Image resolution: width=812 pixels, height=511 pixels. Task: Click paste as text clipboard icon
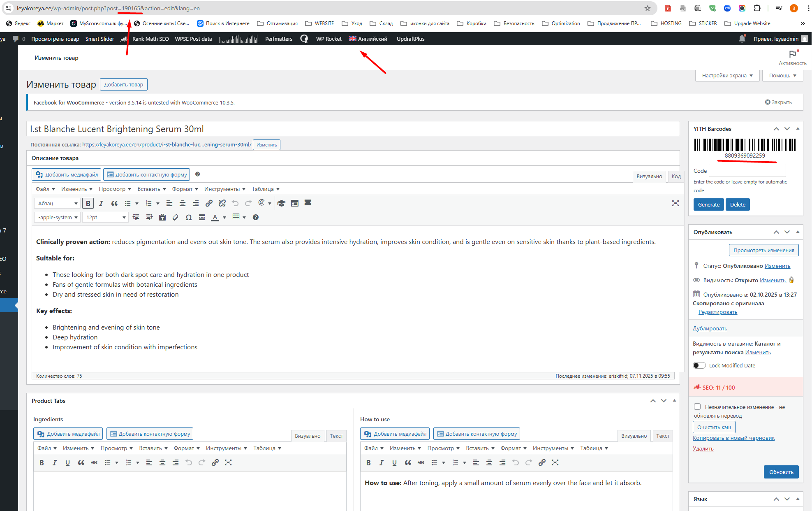(x=162, y=217)
